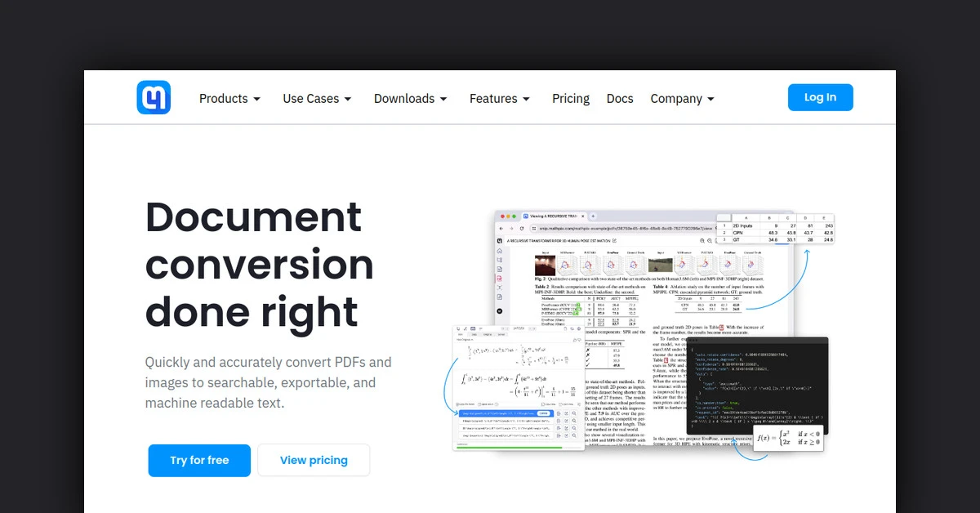The height and width of the screenshot is (513, 980).
Task: Expand the Products dropdown menu
Action: (229, 99)
